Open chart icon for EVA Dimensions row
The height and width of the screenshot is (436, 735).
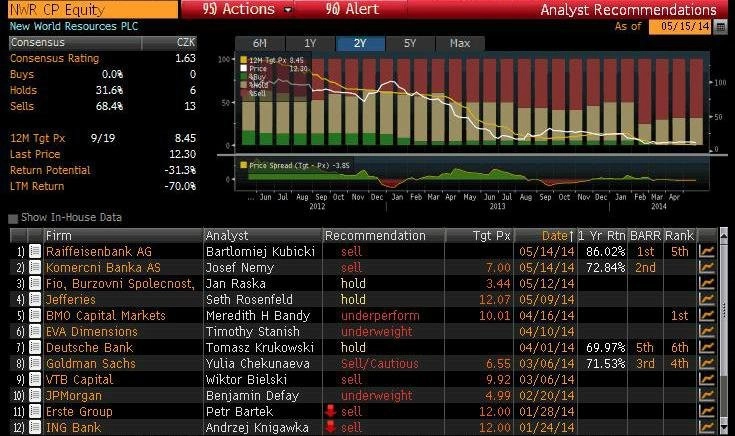point(707,331)
